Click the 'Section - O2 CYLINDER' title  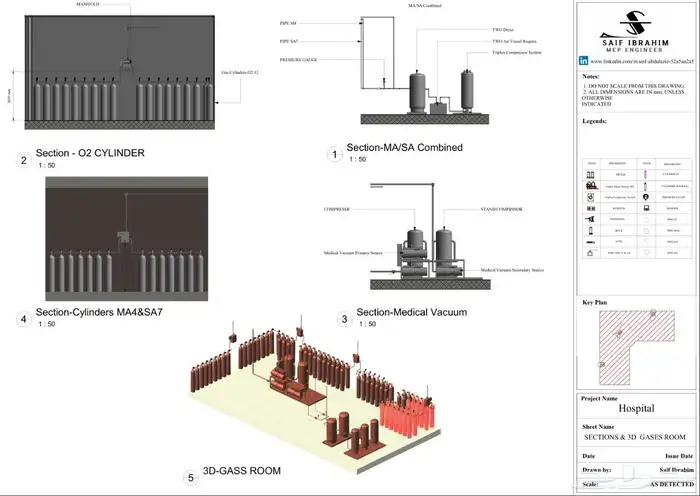click(90, 153)
